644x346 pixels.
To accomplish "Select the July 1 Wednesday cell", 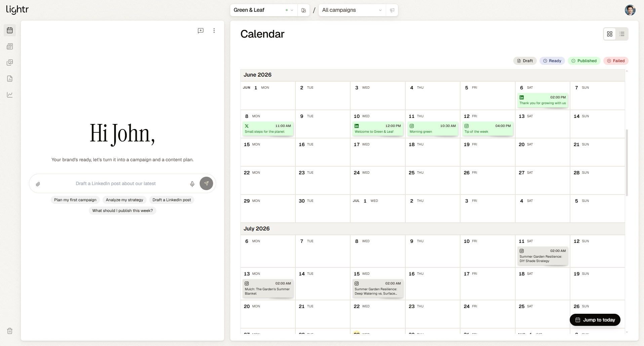I will pos(378,208).
